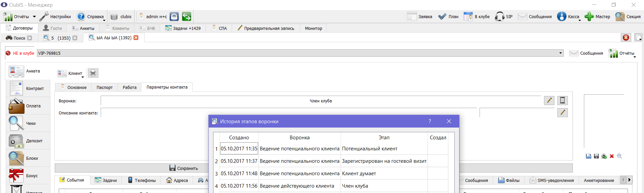Open Настройки settings with wrench icon
This screenshot has width=644, height=193.
pyautogui.click(x=55, y=16)
